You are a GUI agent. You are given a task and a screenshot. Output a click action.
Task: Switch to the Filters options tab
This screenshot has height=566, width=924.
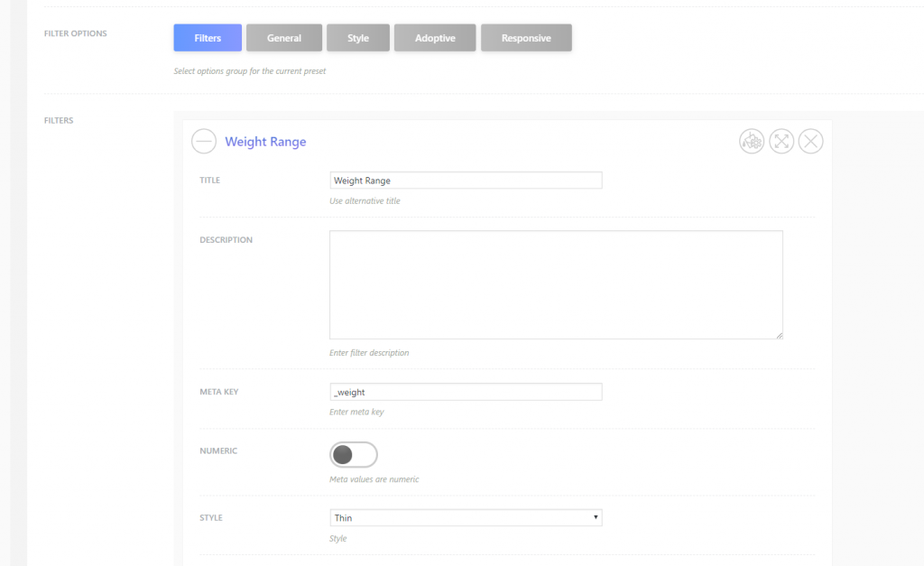[208, 38]
